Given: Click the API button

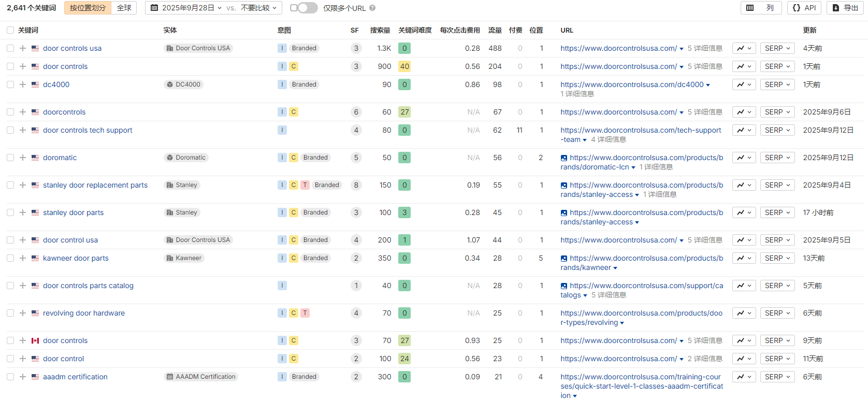Looking at the screenshot, I should (x=804, y=8).
